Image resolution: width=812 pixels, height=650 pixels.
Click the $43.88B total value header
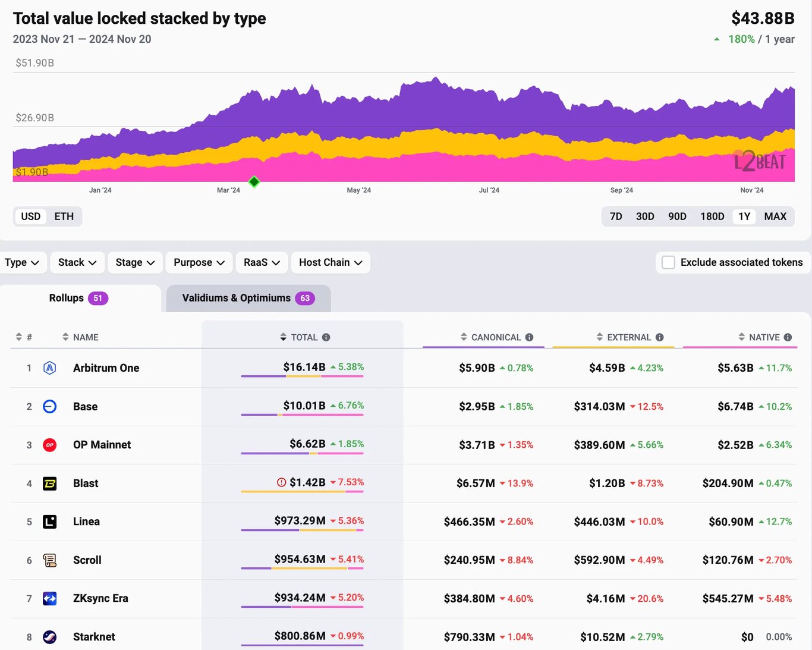[763, 18]
